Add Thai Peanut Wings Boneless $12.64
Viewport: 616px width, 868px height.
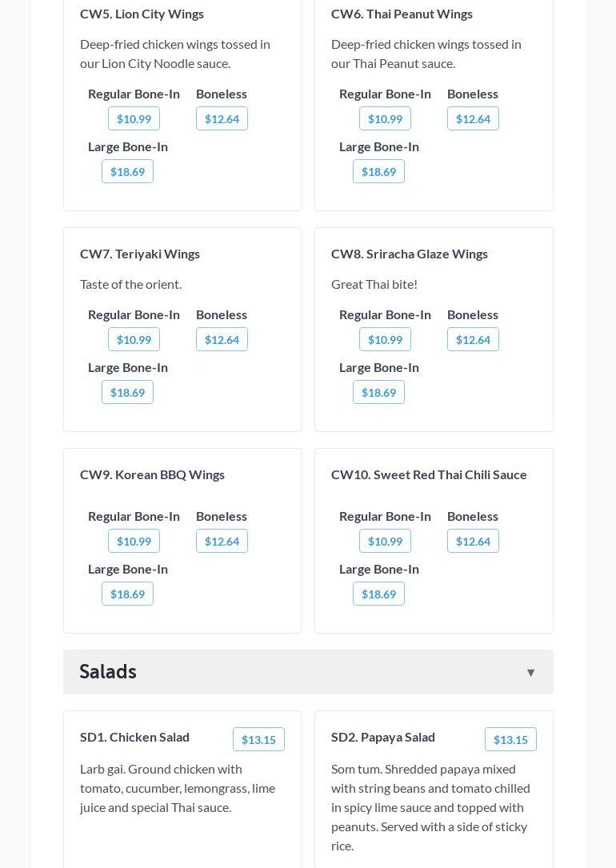tap(473, 119)
